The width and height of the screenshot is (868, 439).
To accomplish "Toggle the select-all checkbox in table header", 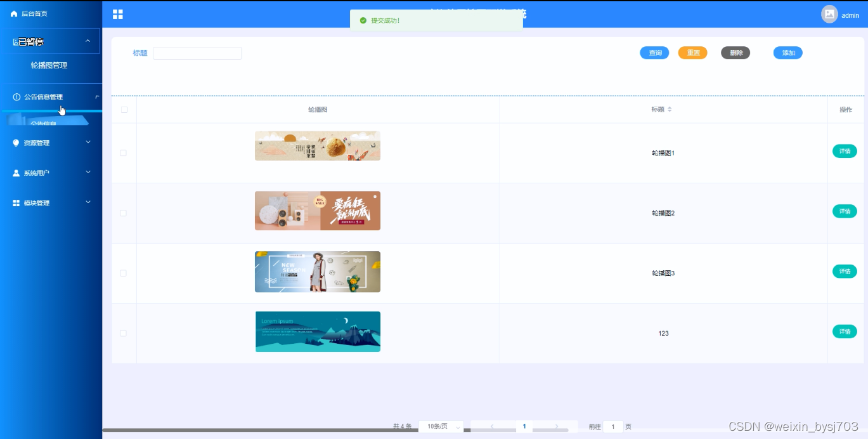I will 124,110.
